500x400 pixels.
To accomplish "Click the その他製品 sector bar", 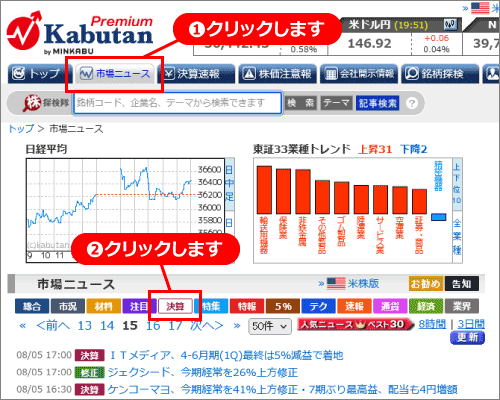I will (x=322, y=197).
